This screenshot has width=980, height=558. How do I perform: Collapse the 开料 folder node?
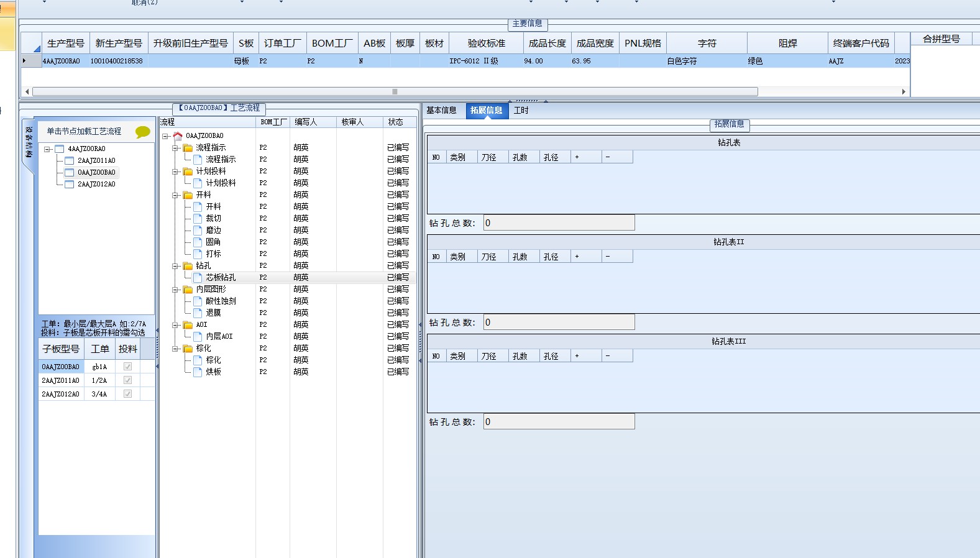coord(175,195)
